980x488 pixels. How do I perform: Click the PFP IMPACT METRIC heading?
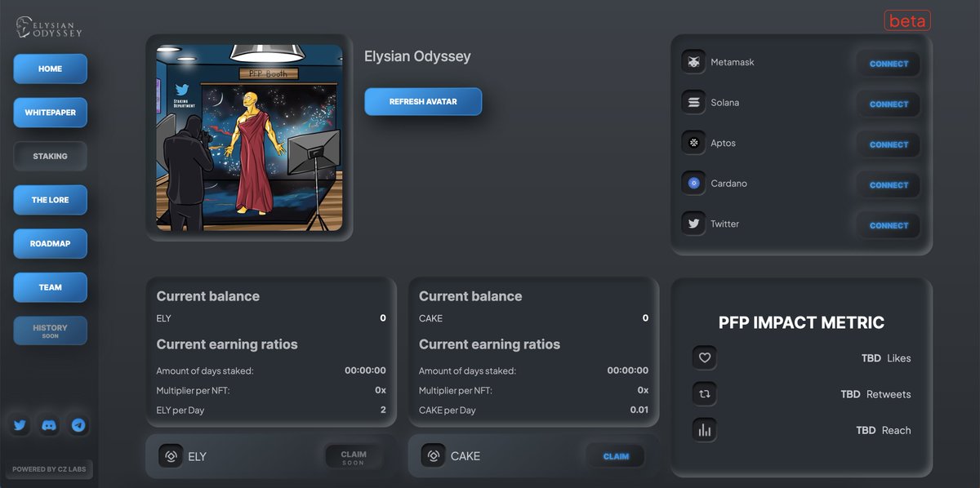pos(801,322)
